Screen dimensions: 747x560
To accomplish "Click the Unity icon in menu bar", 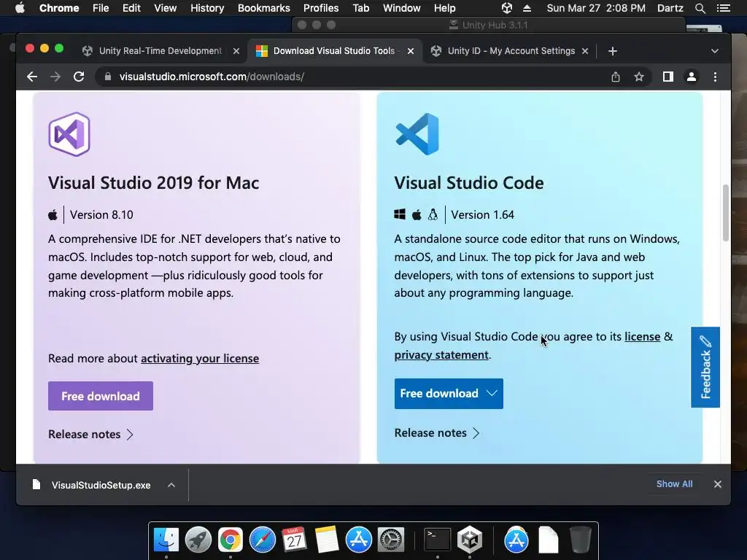I will click(507, 8).
